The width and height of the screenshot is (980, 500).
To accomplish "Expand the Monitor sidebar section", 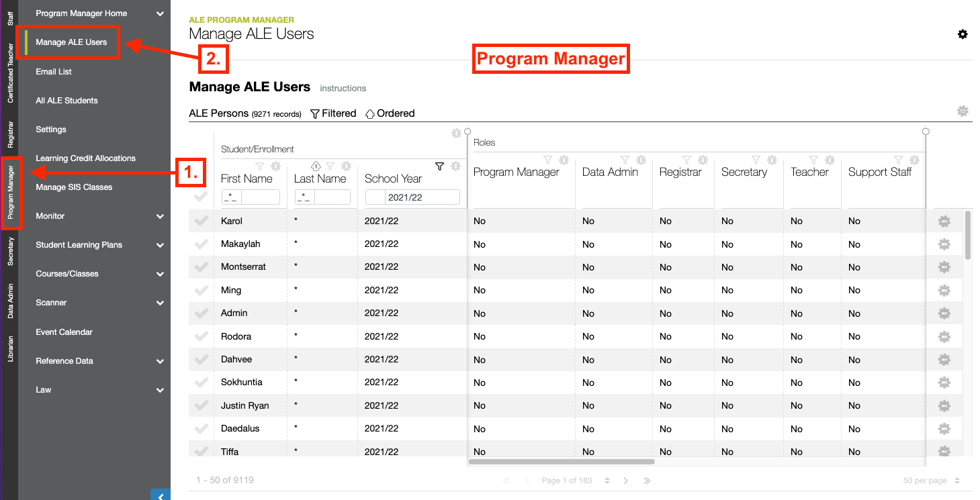I will [160, 216].
